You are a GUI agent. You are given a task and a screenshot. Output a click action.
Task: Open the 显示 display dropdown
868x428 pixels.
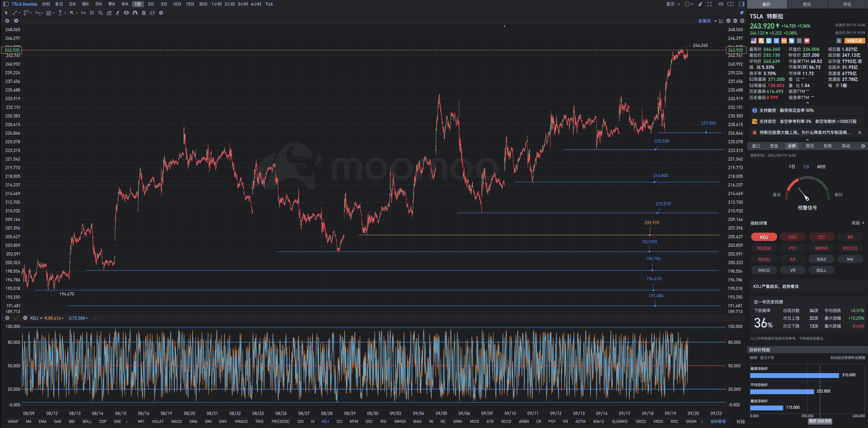[x=673, y=4]
